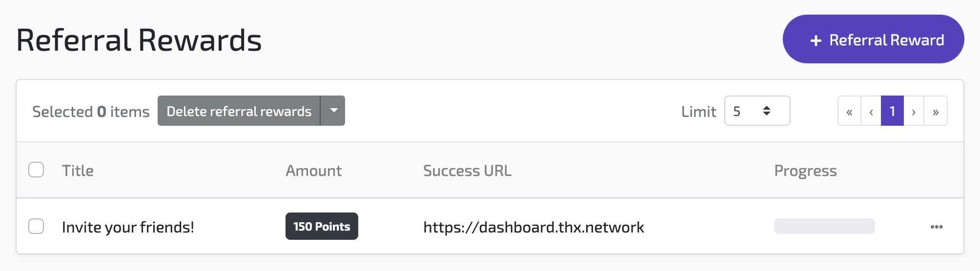Click the 150 Points badge
Image resolution: width=980 pixels, height=271 pixels.
click(x=322, y=226)
